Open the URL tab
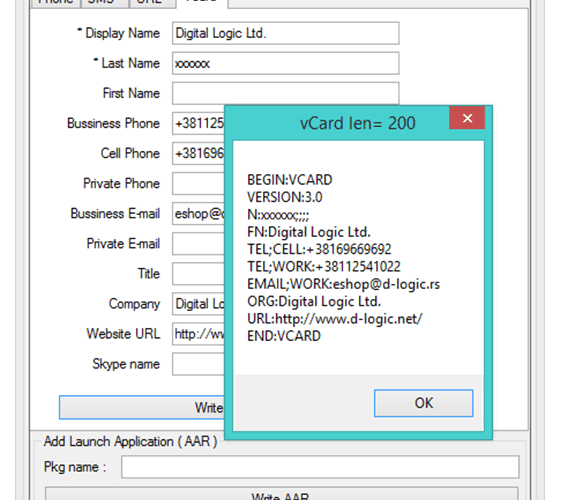 click(152, 2)
